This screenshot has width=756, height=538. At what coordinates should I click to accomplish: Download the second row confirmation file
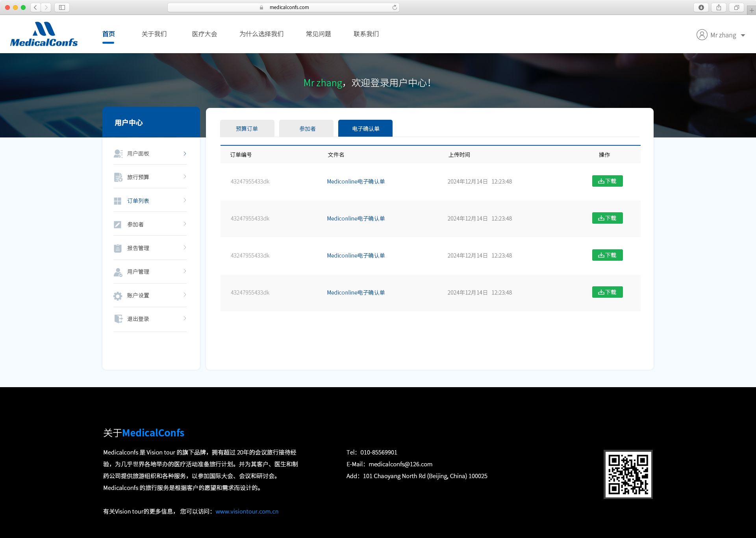point(608,218)
